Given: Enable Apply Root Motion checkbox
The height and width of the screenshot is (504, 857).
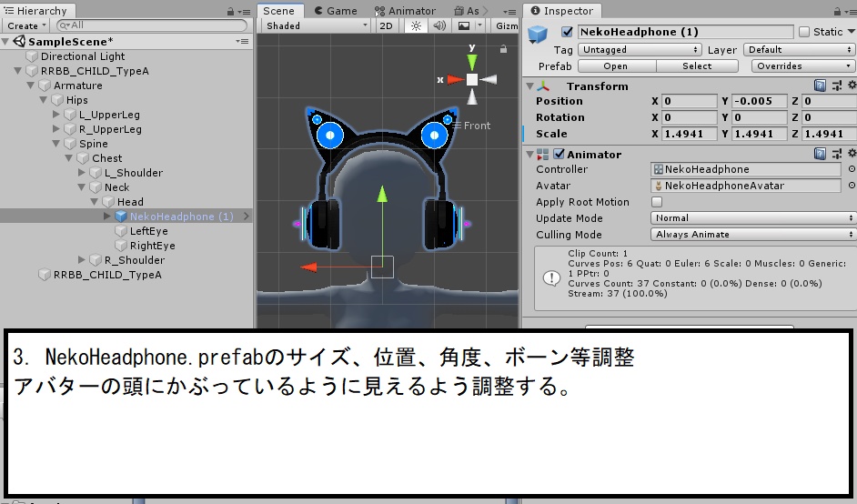Looking at the screenshot, I should click(x=657, y=202).
